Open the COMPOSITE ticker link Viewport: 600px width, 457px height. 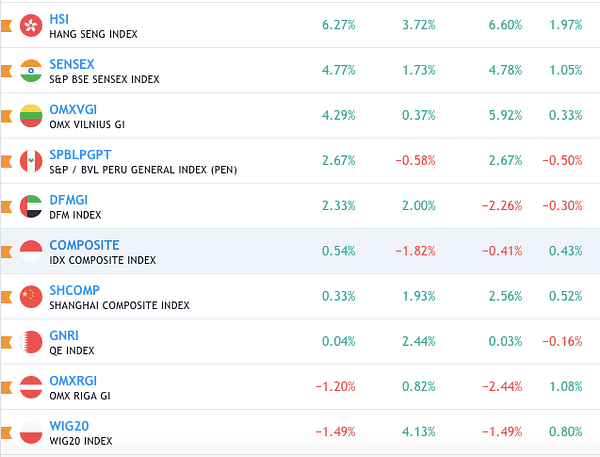click(85, 245)
